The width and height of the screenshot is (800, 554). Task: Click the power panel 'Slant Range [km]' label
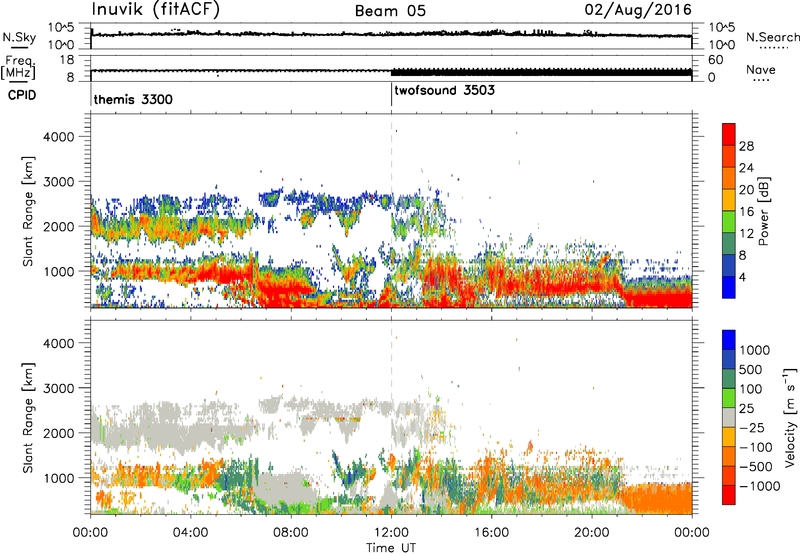pyautogui.click(x=28, y=211)
